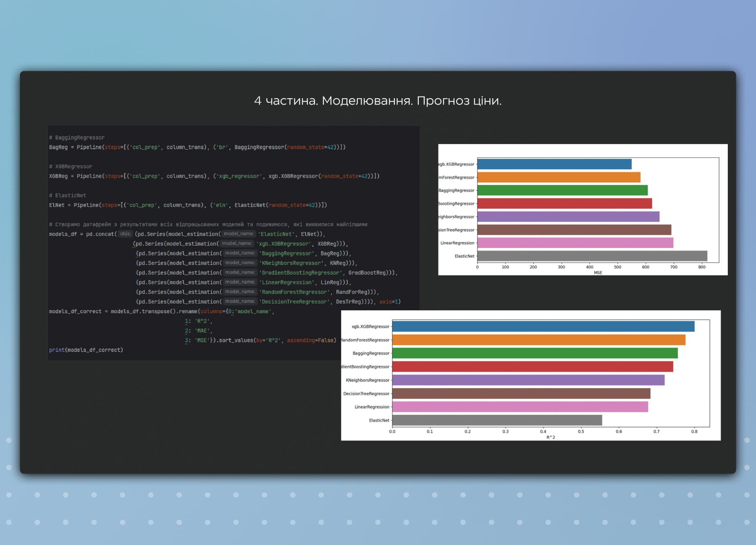
Task: Click the gray ElasticNet bar in R^2 chart
Action: click(497, 420)
